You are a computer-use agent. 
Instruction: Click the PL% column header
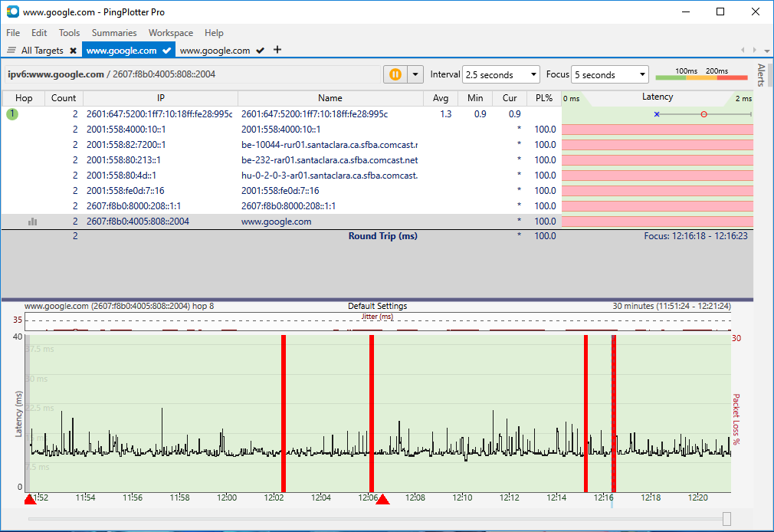[x=544, y=98]
